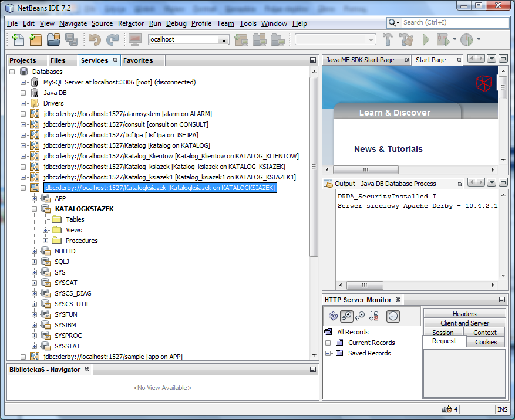Reload all records in HTTP Server Monitor
Viewport: 515px width, 420px height.
pos(333,316)
